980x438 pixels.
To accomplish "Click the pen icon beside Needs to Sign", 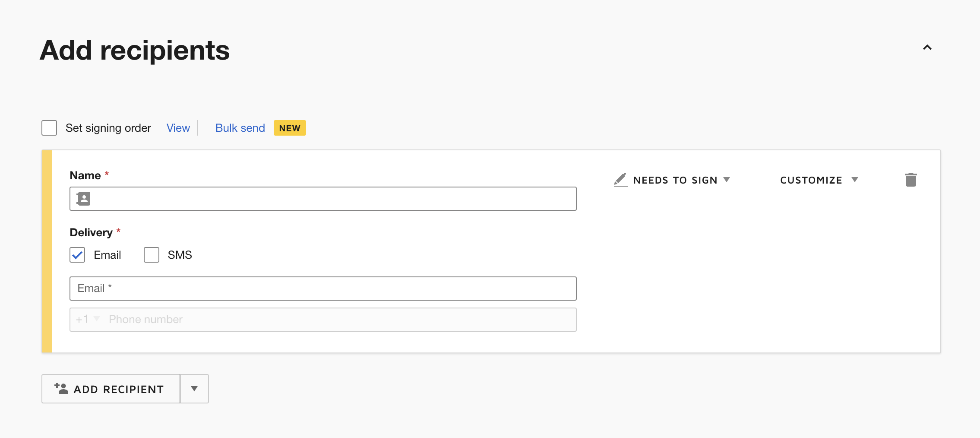I will pos(620,180).
